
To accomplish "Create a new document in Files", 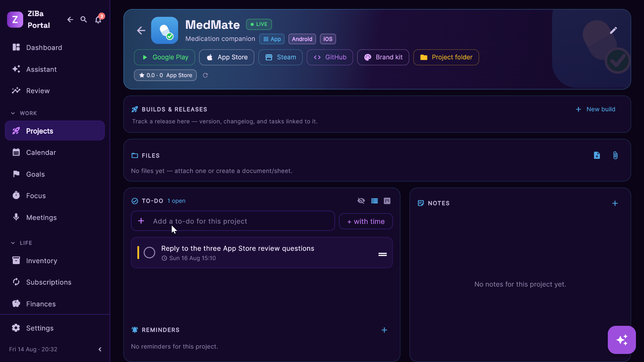I will click(x=597, y=156).
